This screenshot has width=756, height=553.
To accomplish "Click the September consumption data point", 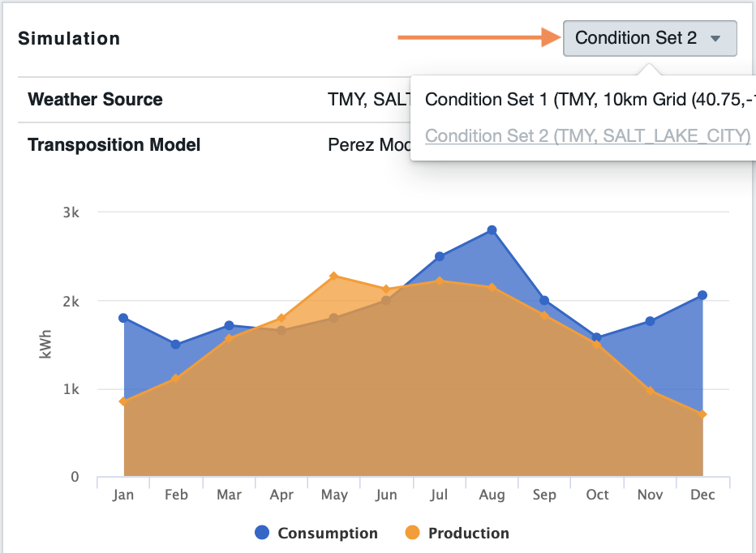I will click(x=544, y=301).
